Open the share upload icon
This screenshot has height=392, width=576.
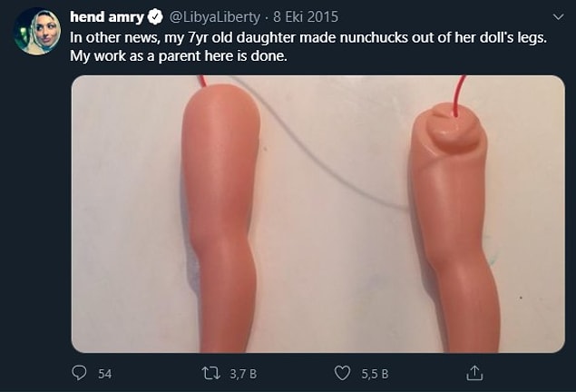(x=474, y=373)
